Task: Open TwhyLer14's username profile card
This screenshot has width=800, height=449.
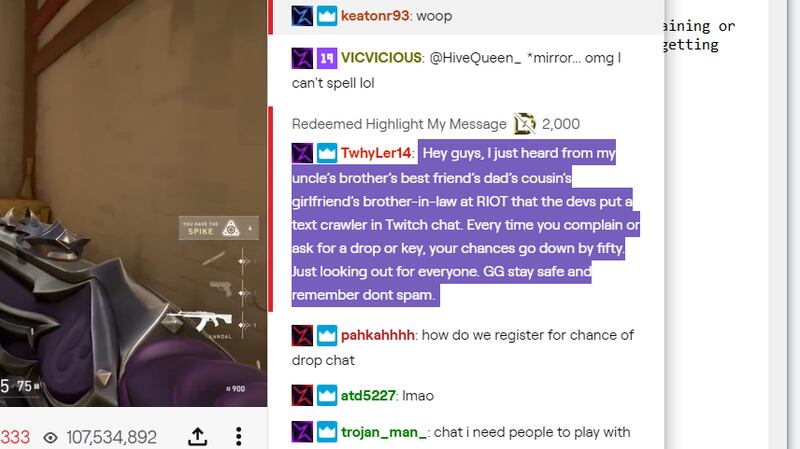Action: click(376, 153)
